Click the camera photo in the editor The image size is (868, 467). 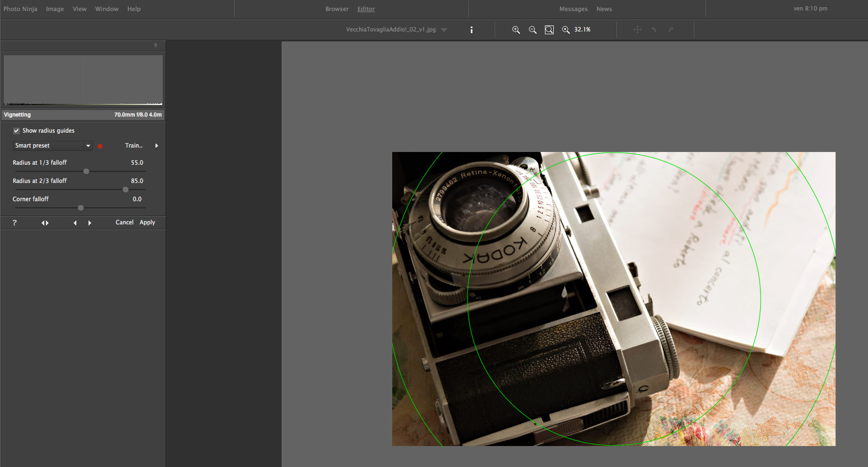point(614,299)
